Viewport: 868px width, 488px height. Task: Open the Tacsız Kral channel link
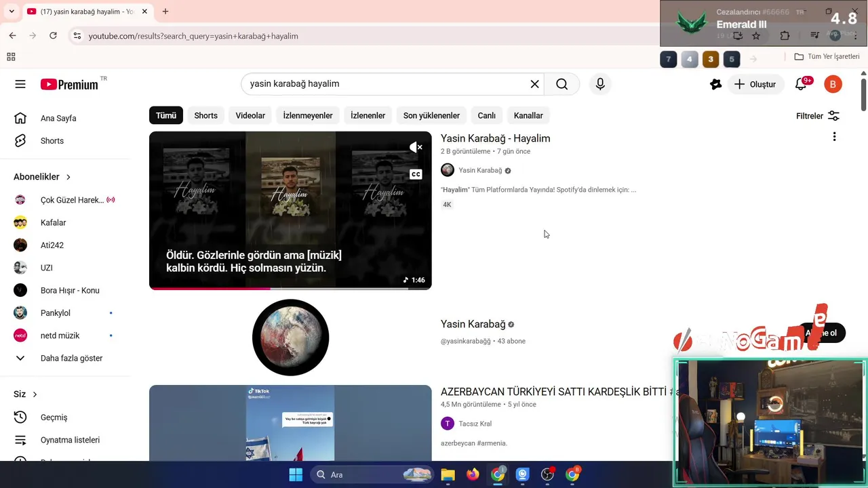(x=475, y=424)
